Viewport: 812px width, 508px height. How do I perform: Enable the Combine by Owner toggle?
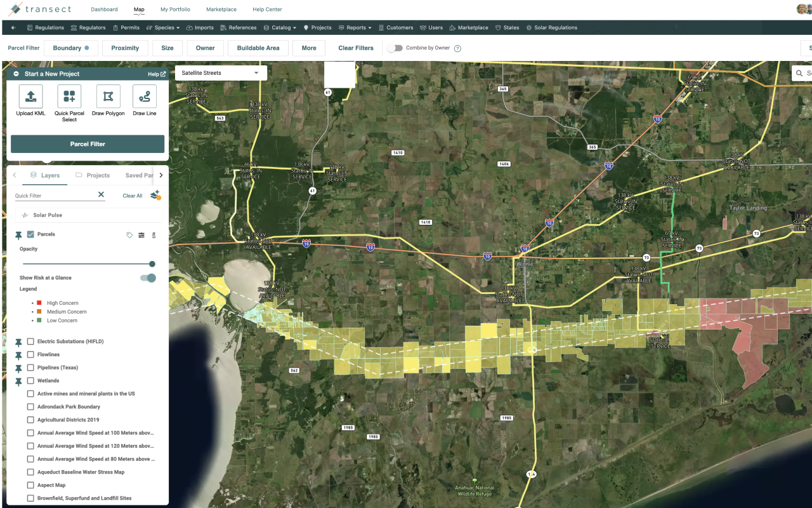pos(395,48)
